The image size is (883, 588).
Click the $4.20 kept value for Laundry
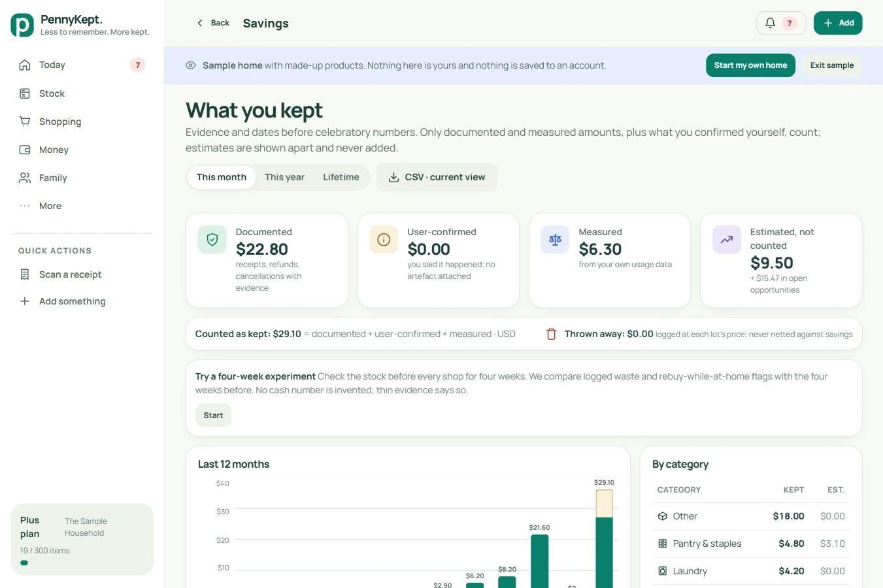click(x=791, y=571)
